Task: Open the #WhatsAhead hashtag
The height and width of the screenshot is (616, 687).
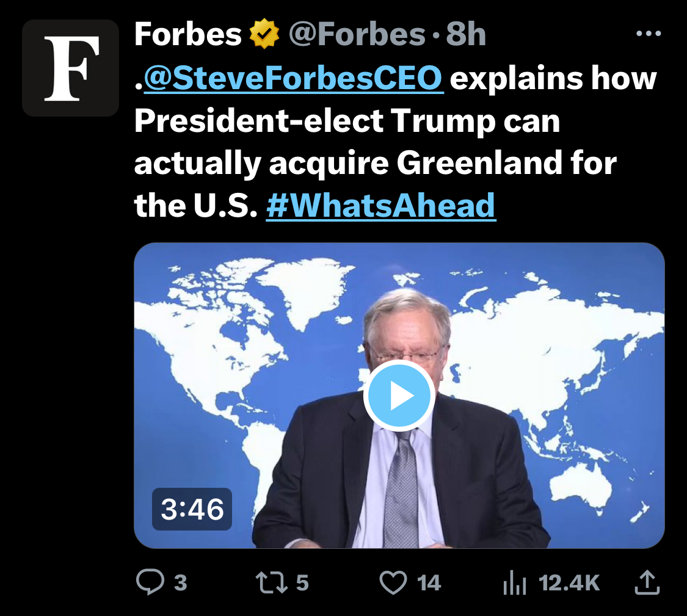Action: [x=381, y=205]
